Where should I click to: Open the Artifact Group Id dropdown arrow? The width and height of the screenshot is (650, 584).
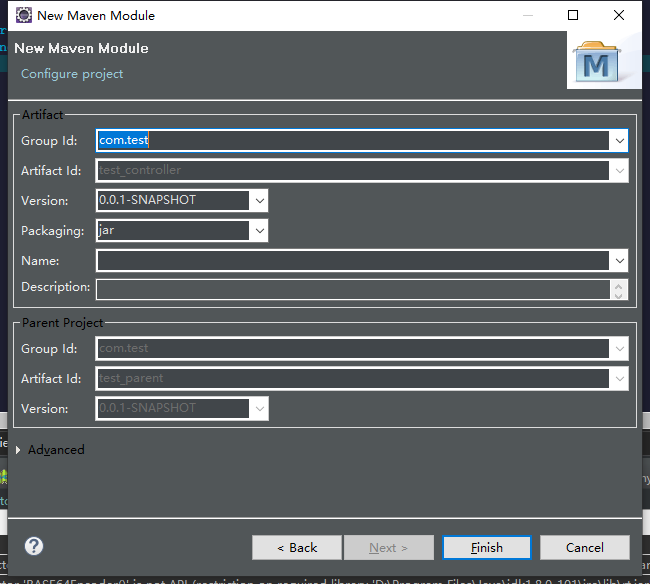click(619, 141)
